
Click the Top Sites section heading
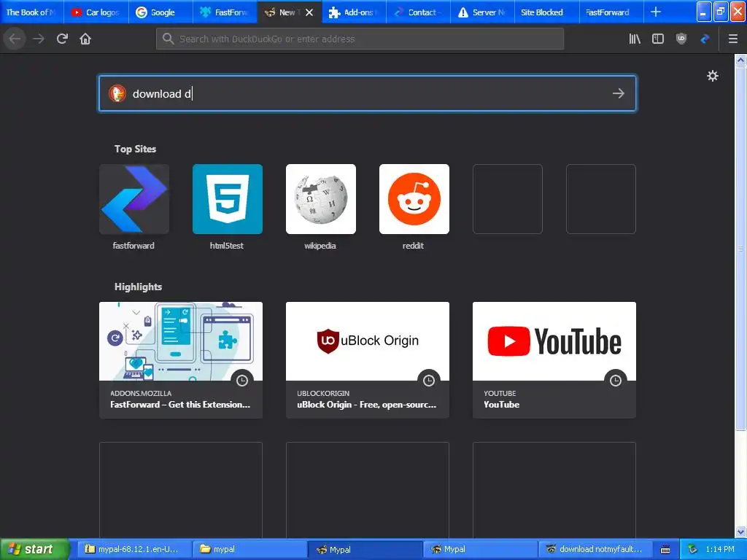click(x=135, y=149)
